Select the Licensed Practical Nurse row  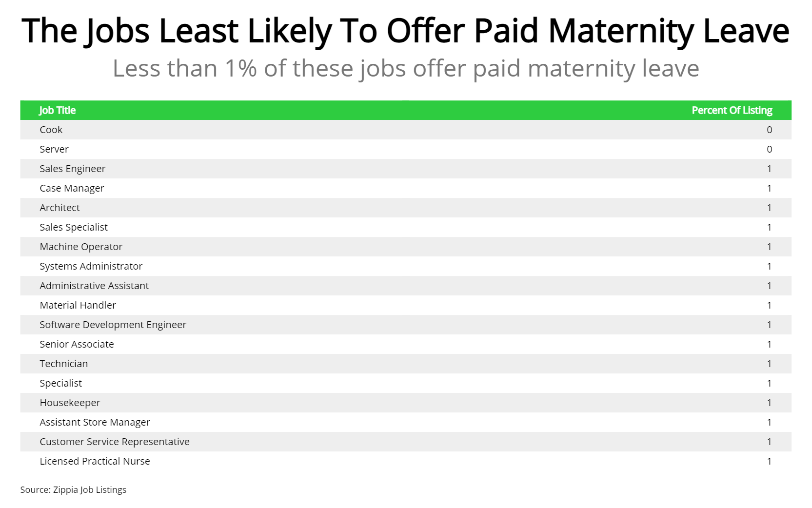point(95,461)
